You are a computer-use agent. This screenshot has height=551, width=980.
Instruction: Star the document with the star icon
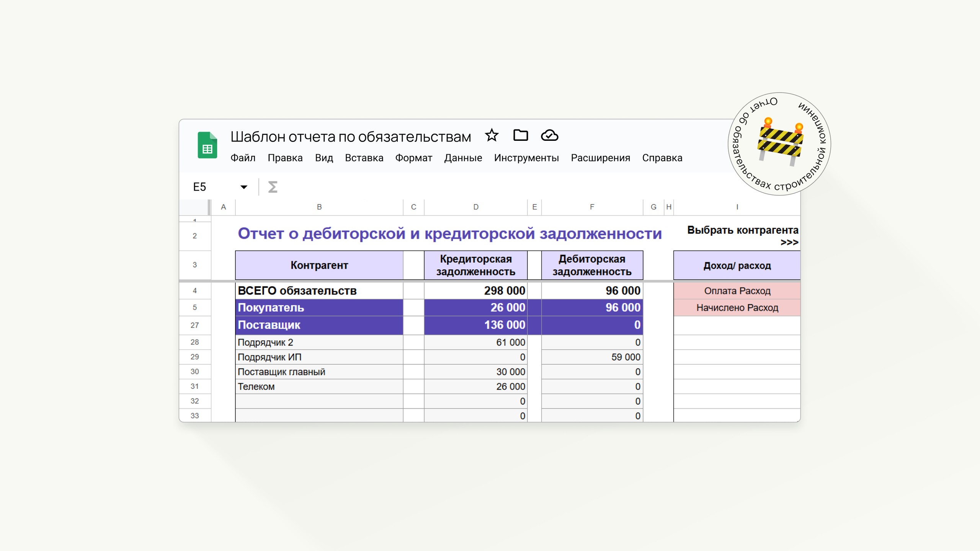(492, 135)
